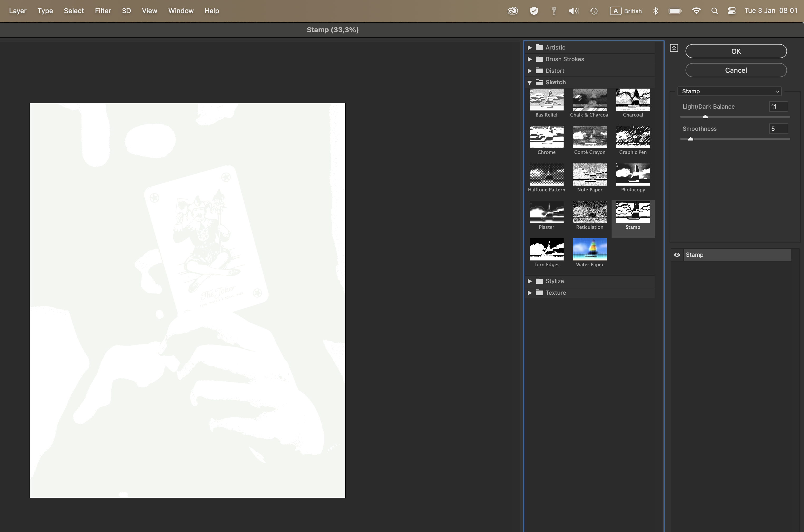
Task: Choose the Torn Edges filter
Action: tap(546, 251)
